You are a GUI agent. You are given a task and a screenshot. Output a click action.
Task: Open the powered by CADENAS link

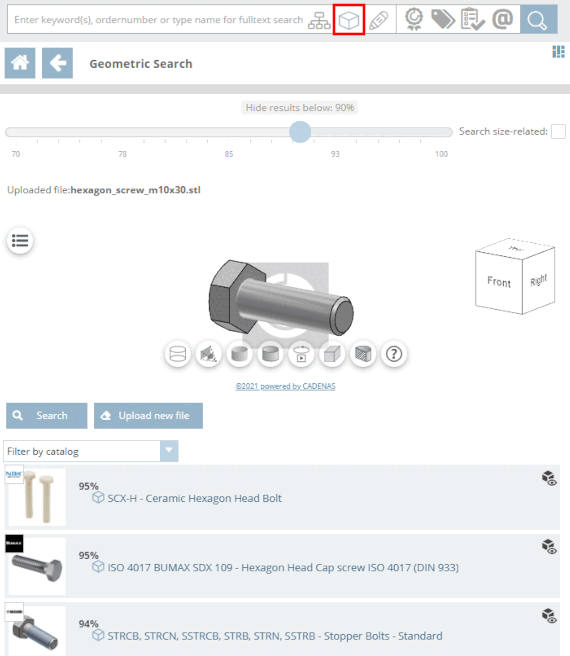(285, 386)
